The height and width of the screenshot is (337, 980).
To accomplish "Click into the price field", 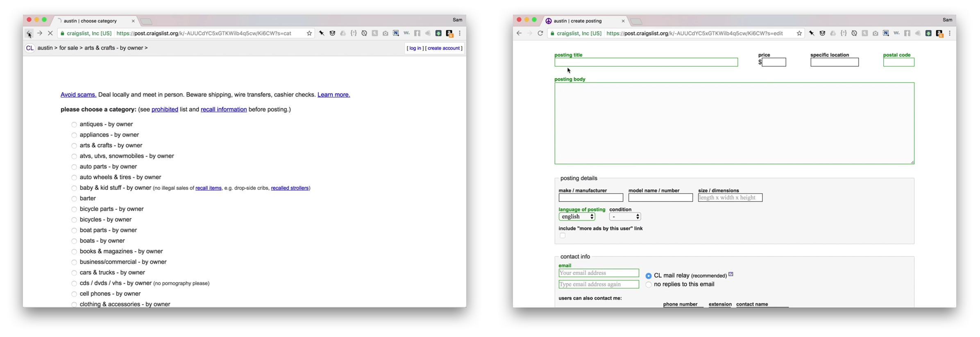I will pos(774,62).
